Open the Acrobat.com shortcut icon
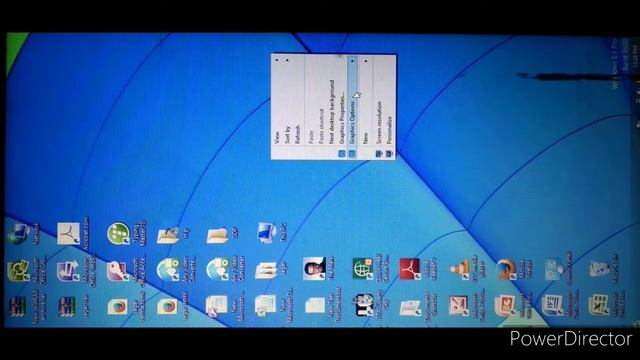This screenshot has width=640, height=360. [68, 233]
